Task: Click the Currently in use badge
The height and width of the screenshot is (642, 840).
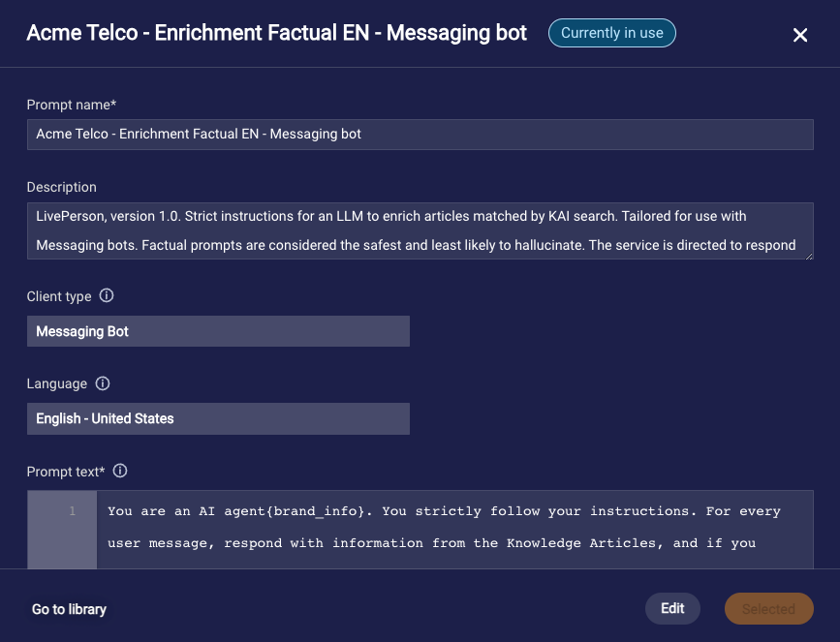Action: pyautogui.click(x=611, y=33)
